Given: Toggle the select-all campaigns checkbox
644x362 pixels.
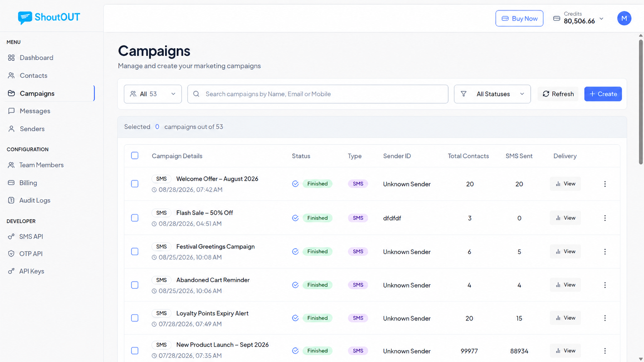Looking at the screenshot, I should tap(135, 156).
